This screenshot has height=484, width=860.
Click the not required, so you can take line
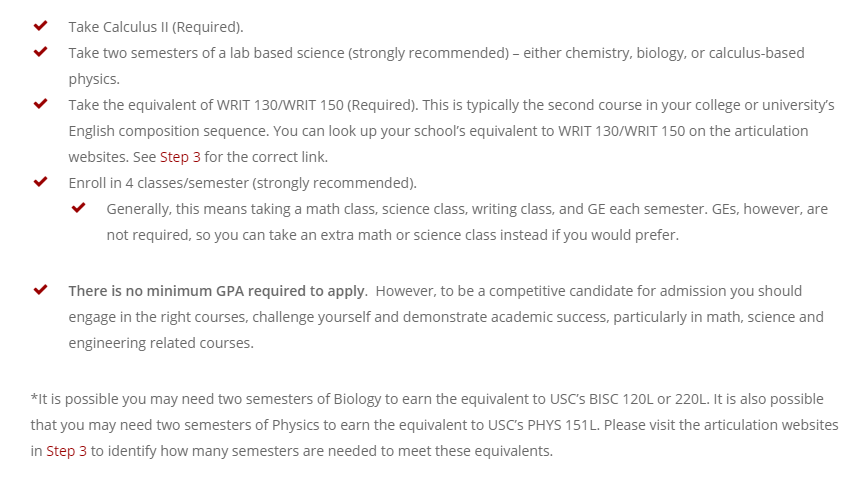(x=392, y=235)
